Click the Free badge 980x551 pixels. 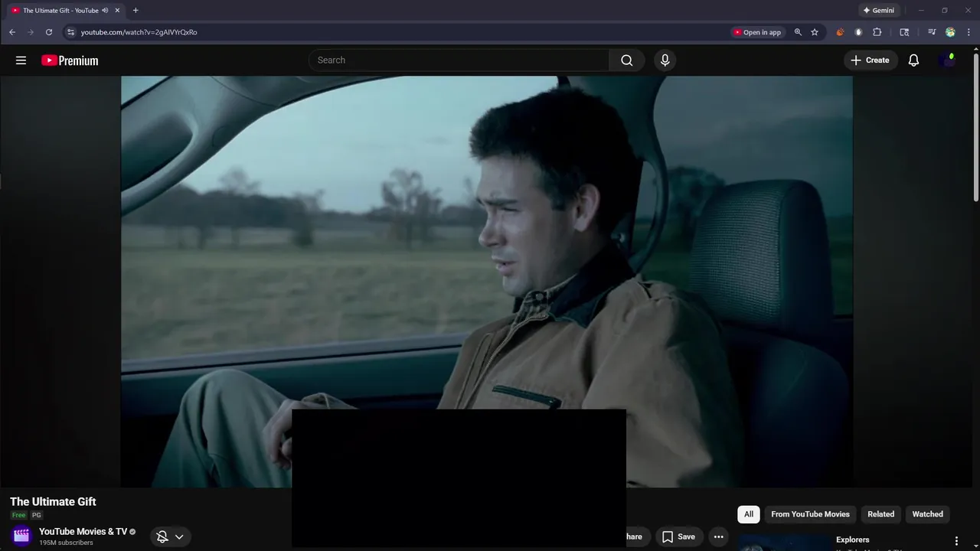coord(18,516)
